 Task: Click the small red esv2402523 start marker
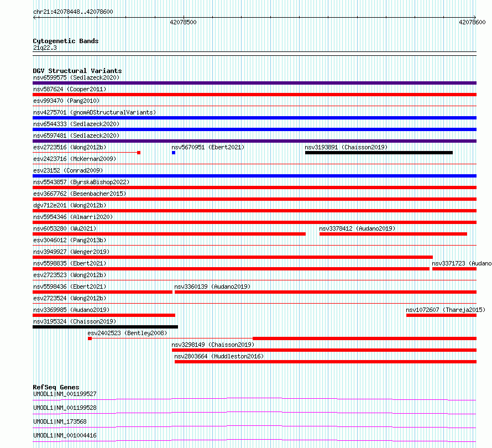90,338
